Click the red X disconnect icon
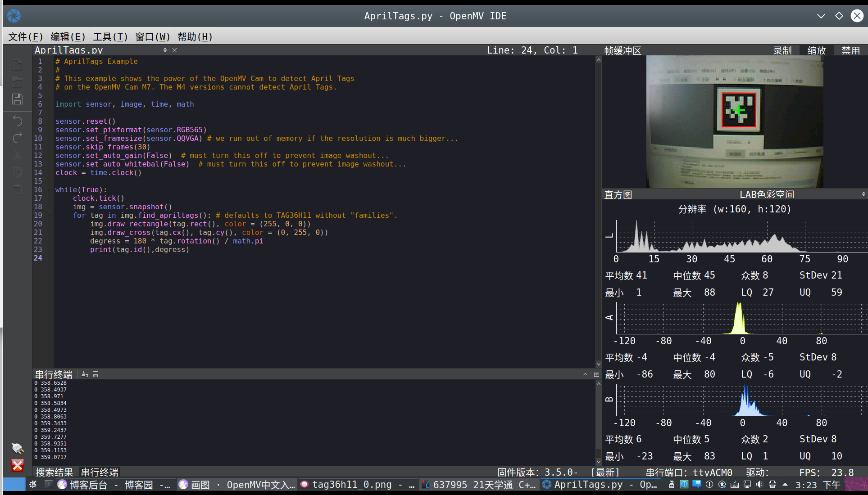This screenshot has height=495, width=868. pyautogui.click(x=17, y=466)
